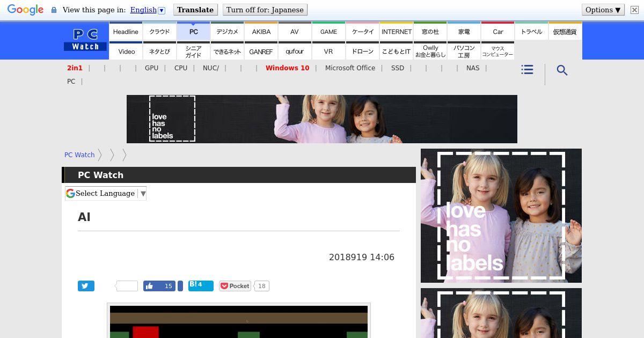Open the INTERNET tab
This screenshot has height=338, width=644.
396,32
